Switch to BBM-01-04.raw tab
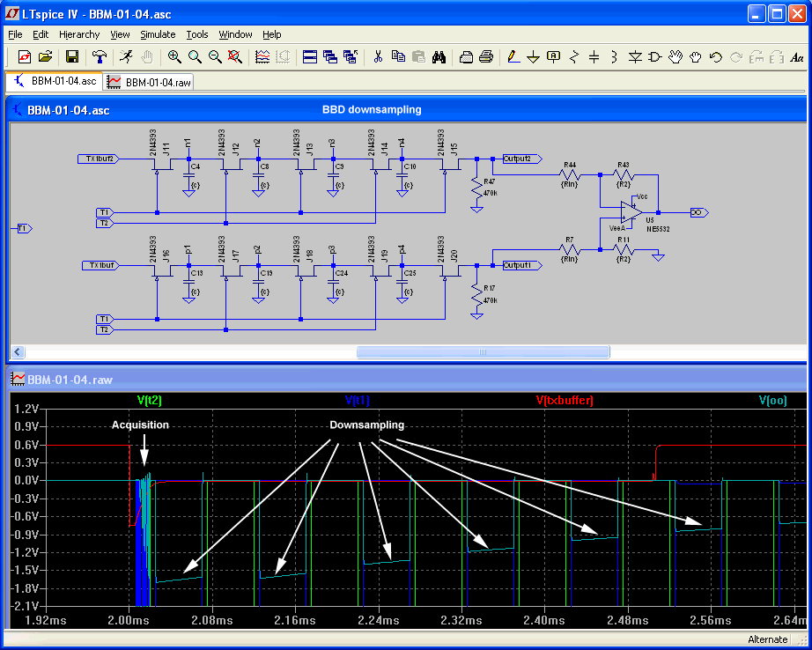812x650 pixels. pos(149,82)
